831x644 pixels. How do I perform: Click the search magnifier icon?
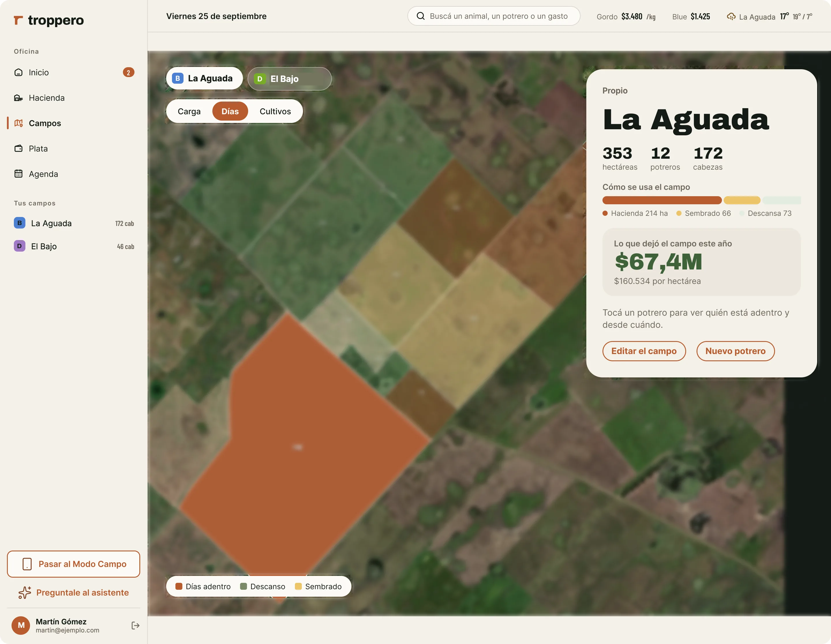click(x=420, y=16)
